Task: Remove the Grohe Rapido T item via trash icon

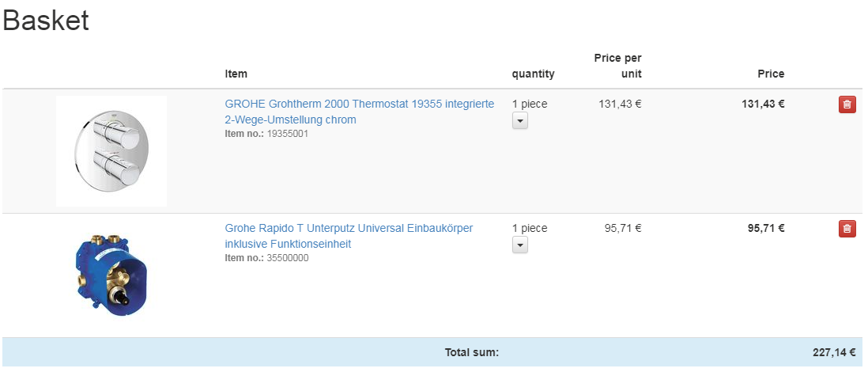Action: [x=847, y=229]
